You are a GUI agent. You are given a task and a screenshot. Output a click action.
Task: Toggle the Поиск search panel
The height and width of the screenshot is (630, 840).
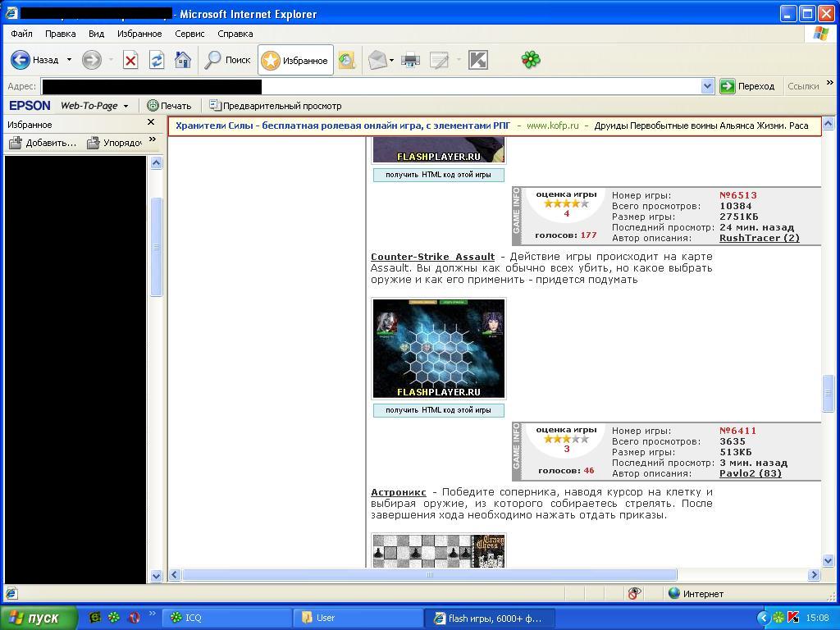(x=228, y=60)
